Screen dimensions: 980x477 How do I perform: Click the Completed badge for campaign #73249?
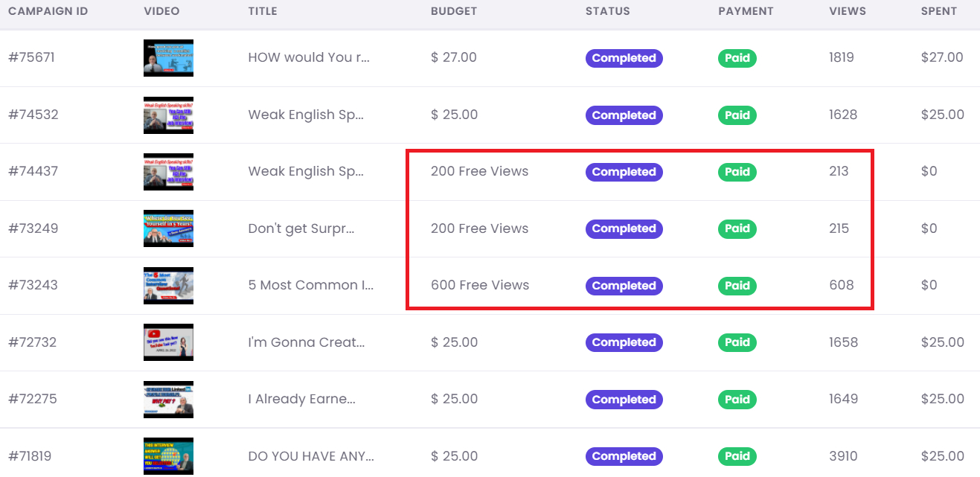pos(624,228)
